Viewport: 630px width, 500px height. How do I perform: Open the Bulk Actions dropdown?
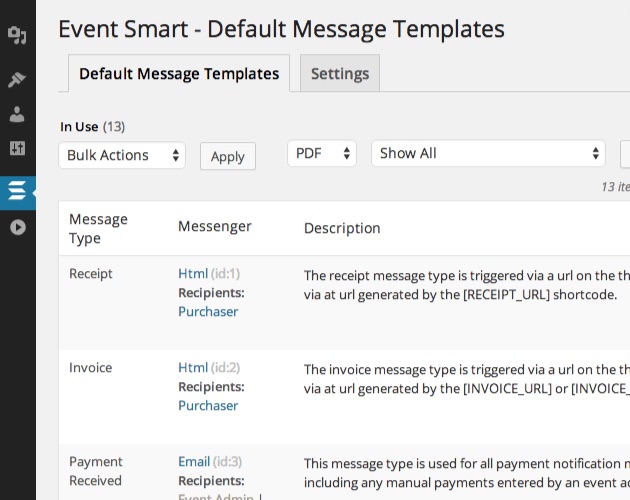tap(122, 155)
